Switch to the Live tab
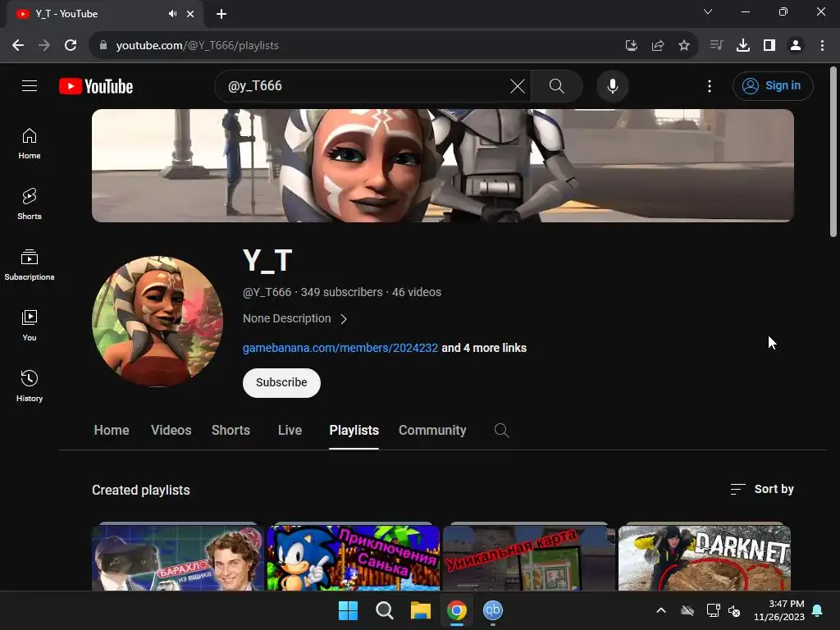 [x=290, y=430]
